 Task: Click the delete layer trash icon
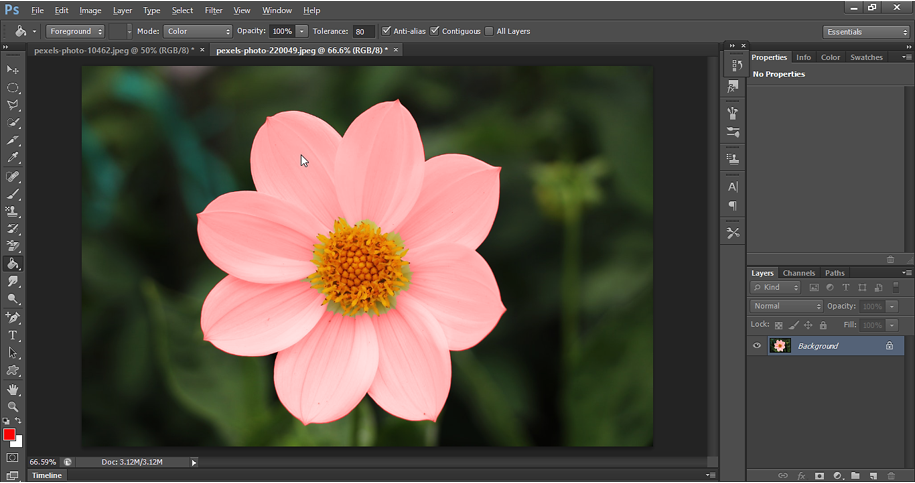pyautogui.click(x=890, y=475)
